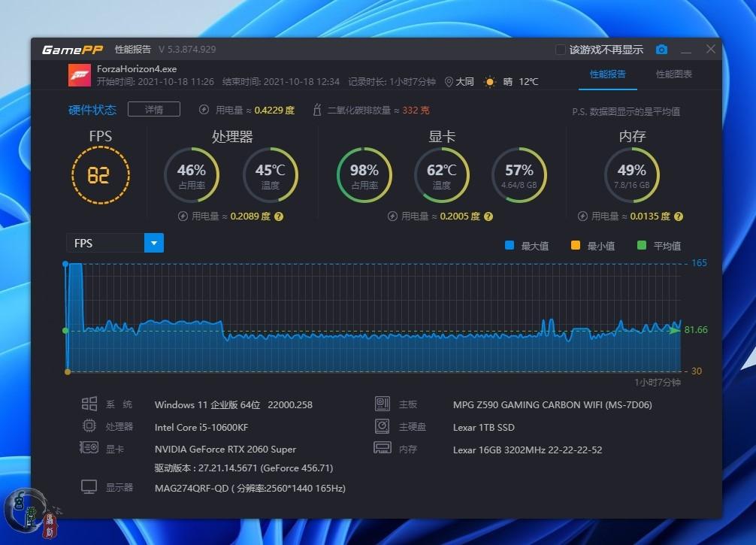Click the version V 5.3.874.929 text
Image resolution: width=756 pixels, height=545 pixels.
[187, 49]
